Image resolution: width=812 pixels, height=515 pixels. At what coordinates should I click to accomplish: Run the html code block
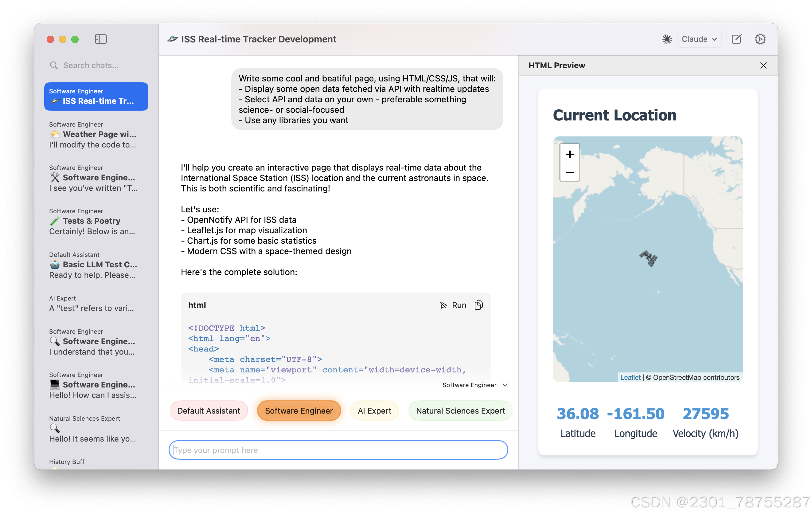pos(453,305)
